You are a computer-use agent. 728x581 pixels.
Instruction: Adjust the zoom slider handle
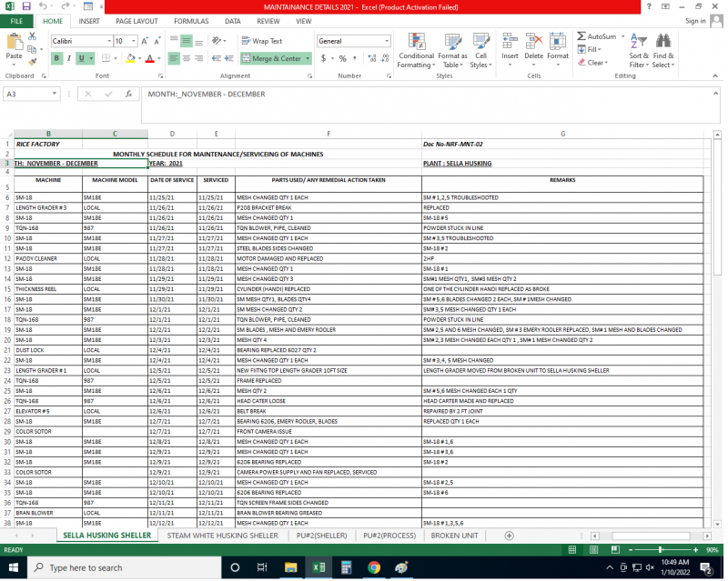(x=660, y=550)
